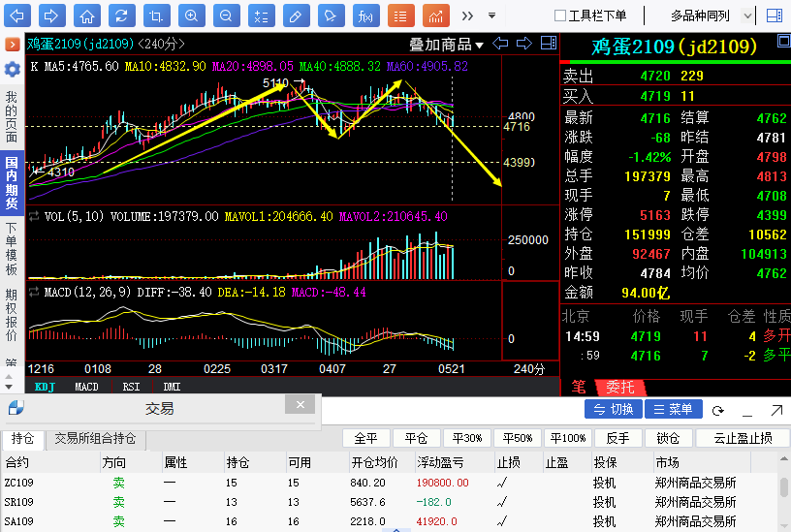The image size is (791, 532).
Task: Click the refresh icon in toolbar
Action: coord(121,16)
